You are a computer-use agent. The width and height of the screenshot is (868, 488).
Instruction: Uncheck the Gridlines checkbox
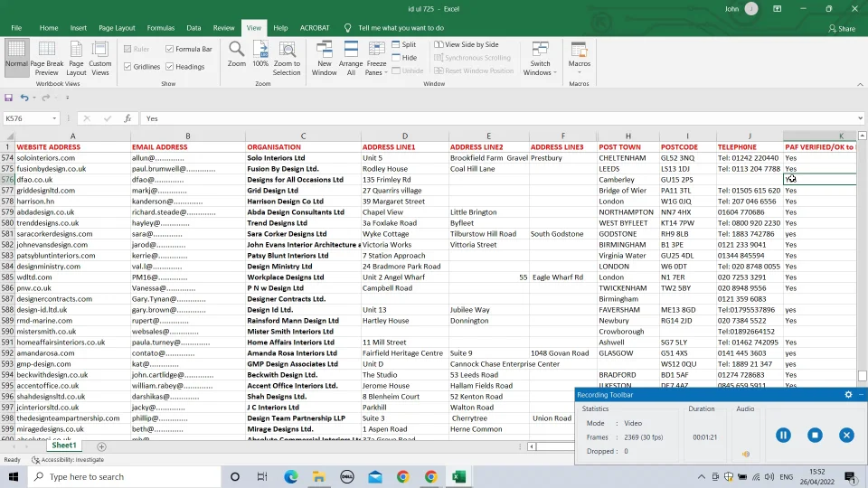click(x=127, y=67)
